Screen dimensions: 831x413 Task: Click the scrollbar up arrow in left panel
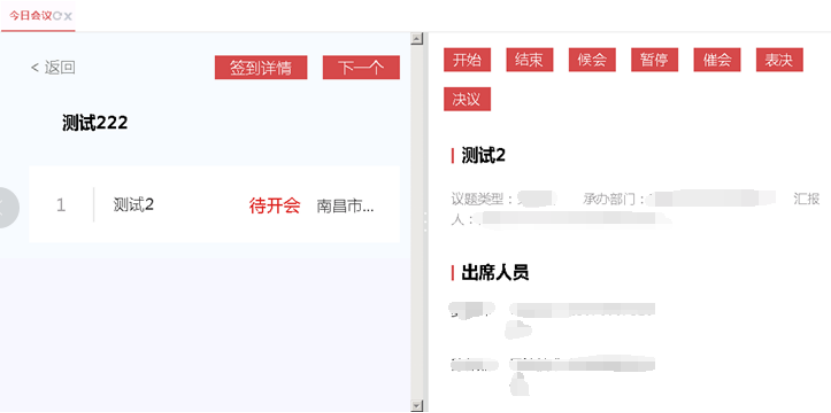tap(416, 39)
